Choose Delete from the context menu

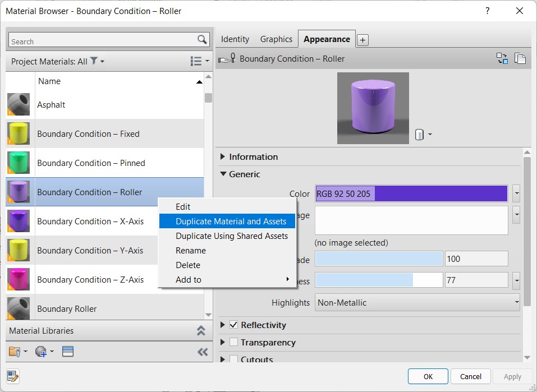point(227,265)
